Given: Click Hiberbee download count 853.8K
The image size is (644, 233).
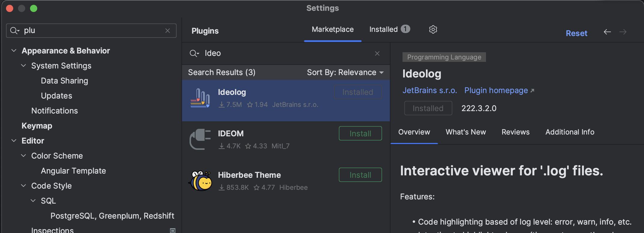Looking at the screenshot, I should (234, 187).
